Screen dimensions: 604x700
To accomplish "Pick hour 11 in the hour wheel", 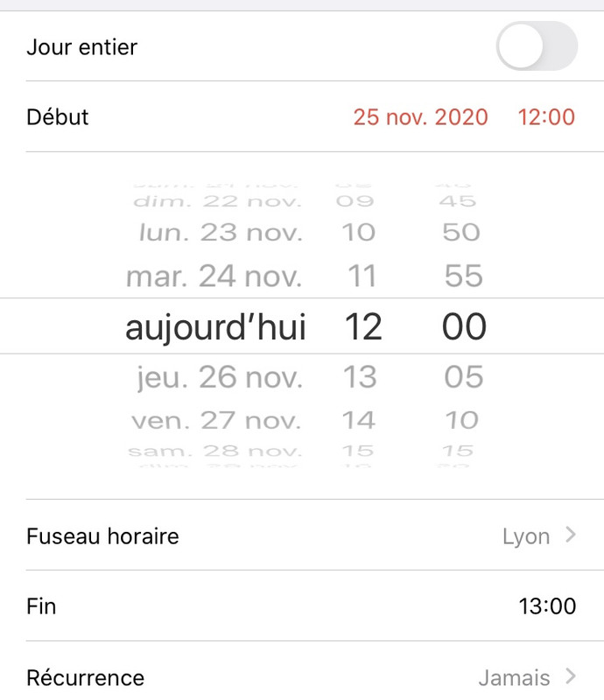I will [x=362, y=276].
